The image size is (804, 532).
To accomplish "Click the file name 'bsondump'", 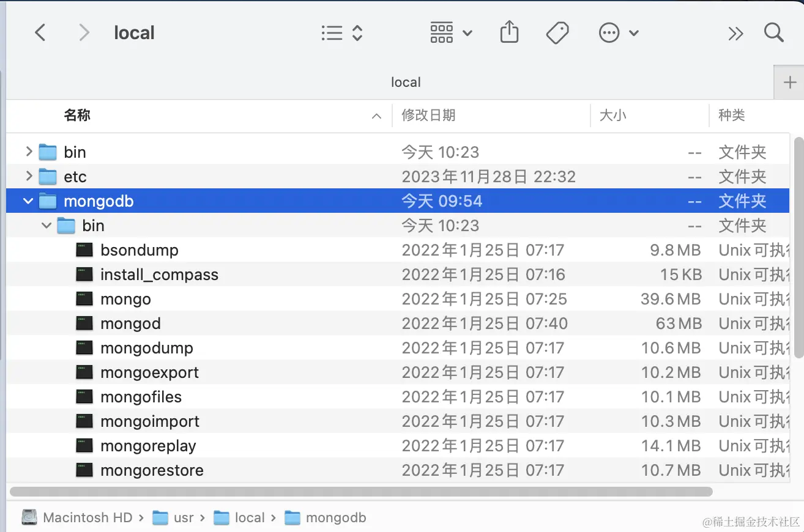I will (x=140, y=250).
